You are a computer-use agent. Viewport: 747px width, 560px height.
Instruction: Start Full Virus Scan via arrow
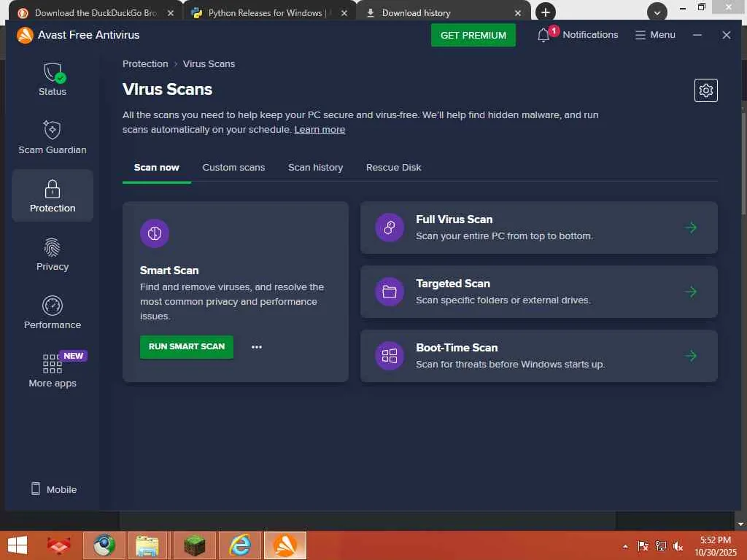[690, 227]
